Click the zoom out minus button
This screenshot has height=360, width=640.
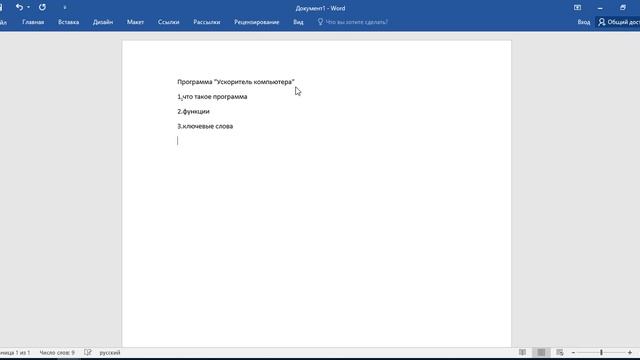573,353
